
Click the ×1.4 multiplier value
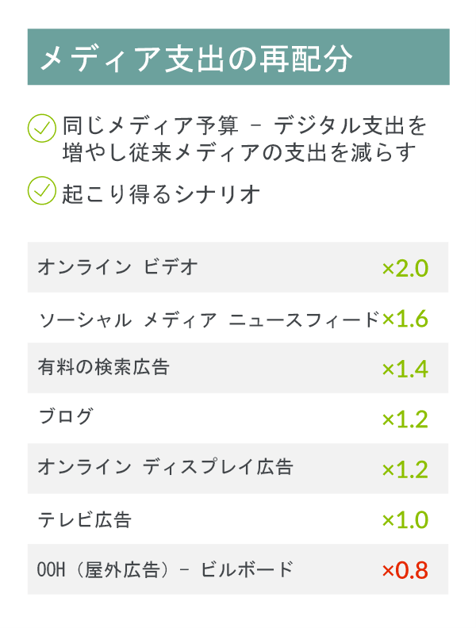405,369
